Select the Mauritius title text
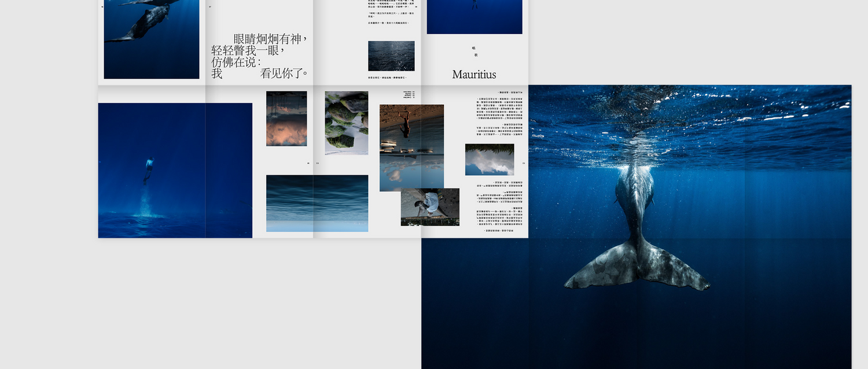 pos(474,75)
